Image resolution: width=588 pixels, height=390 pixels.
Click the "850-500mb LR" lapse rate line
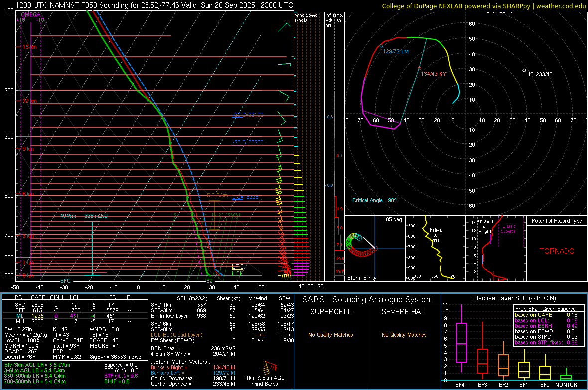pyautogui.click(x=35, y=376)
